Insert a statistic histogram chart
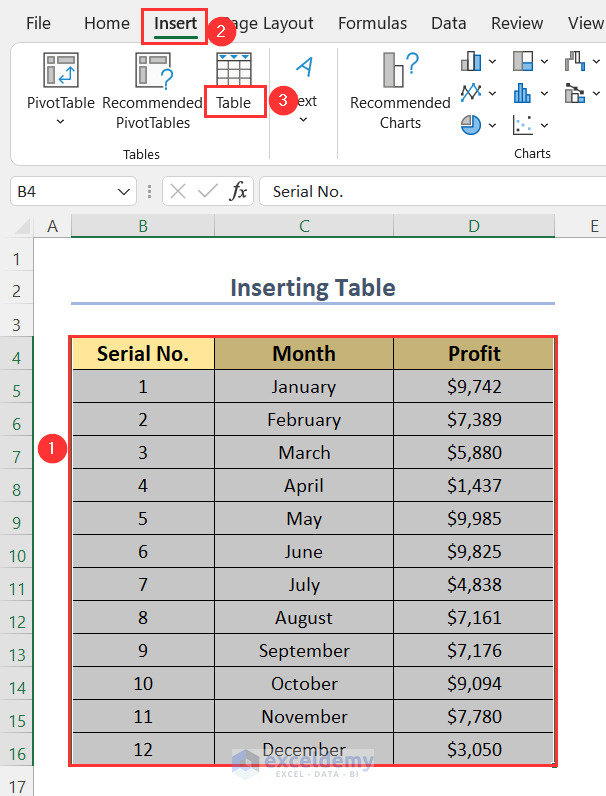 coord(523,93)
